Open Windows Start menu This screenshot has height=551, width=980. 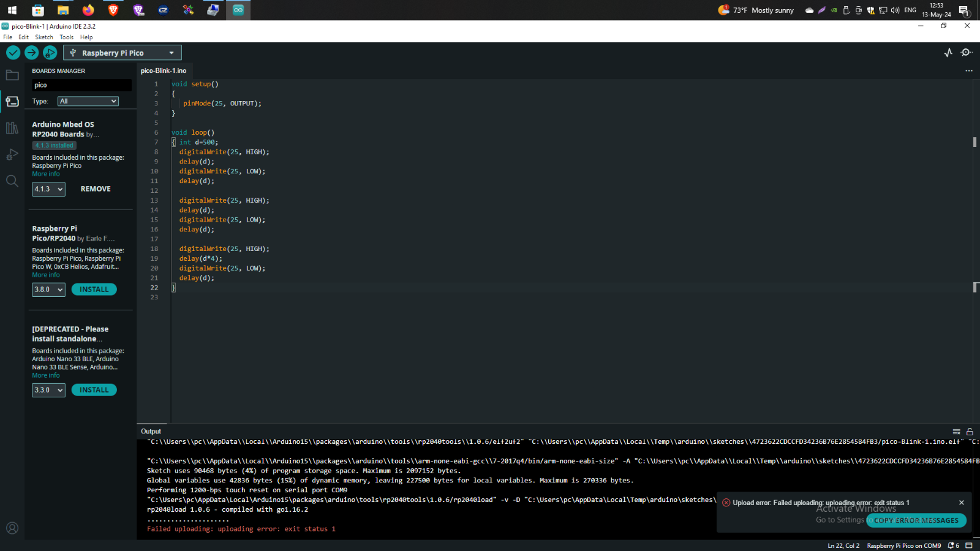(x=12, y=10)
